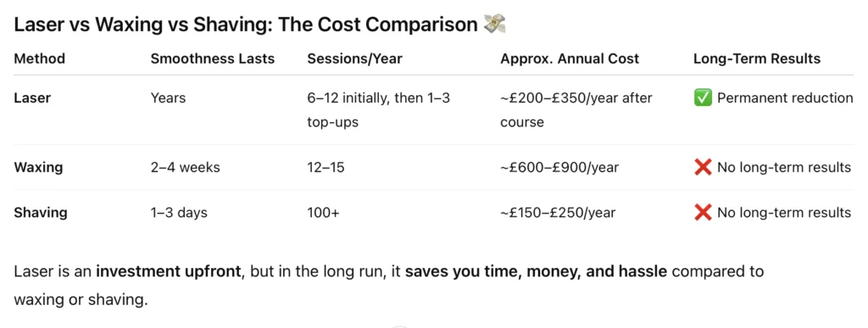Click the bold "investment upfront" text

tap(169, 271)
